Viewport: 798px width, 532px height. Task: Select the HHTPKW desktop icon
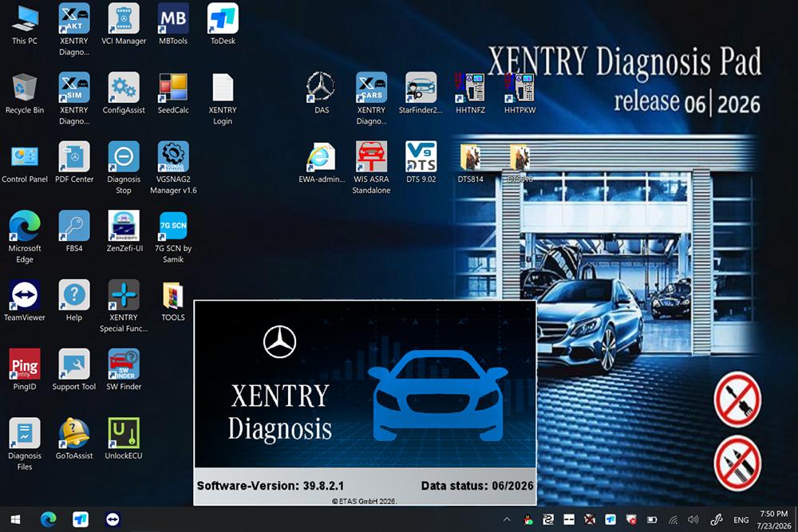click(520, 93)
